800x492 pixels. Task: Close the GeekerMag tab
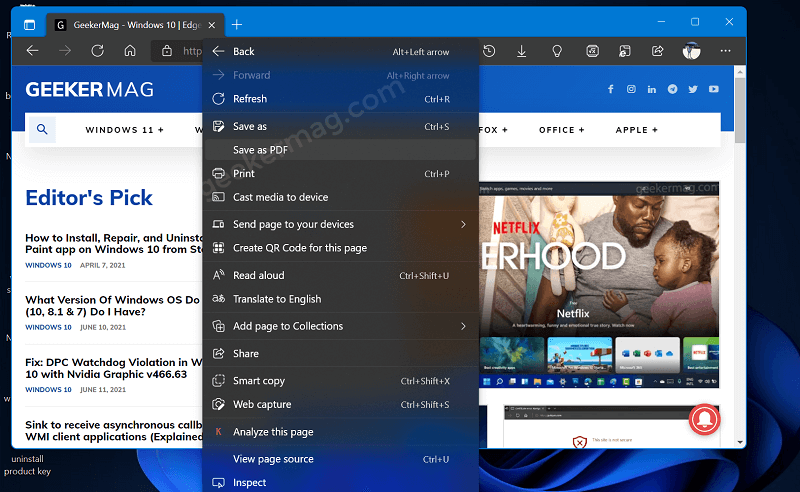212,25
